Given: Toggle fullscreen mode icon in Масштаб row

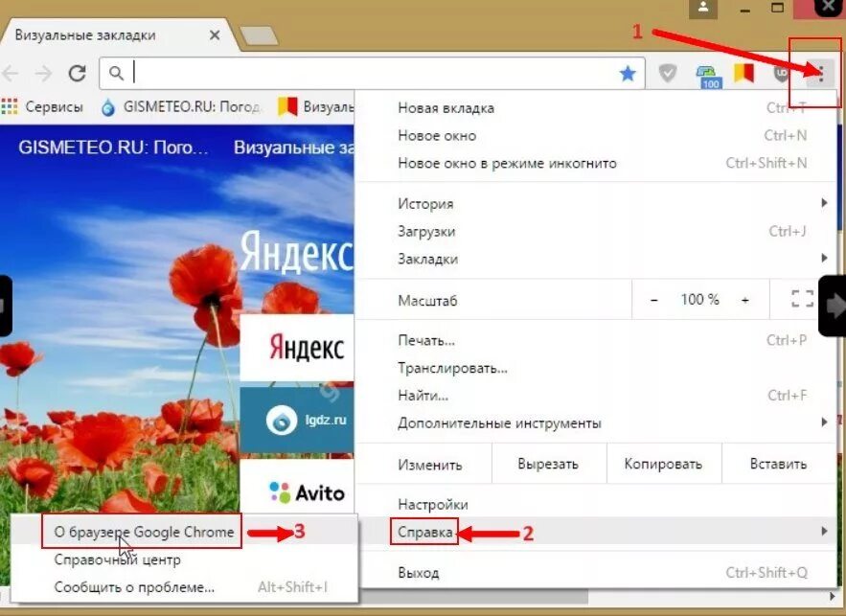Looking at the screenshot, I should pos(802,299).
